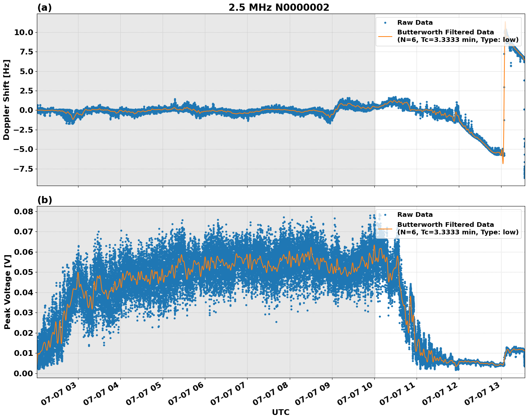Click "Butterworth Filtered Data" in the Doppler plot legend
This screenshot has width=528, height=420.
(446, 32)
